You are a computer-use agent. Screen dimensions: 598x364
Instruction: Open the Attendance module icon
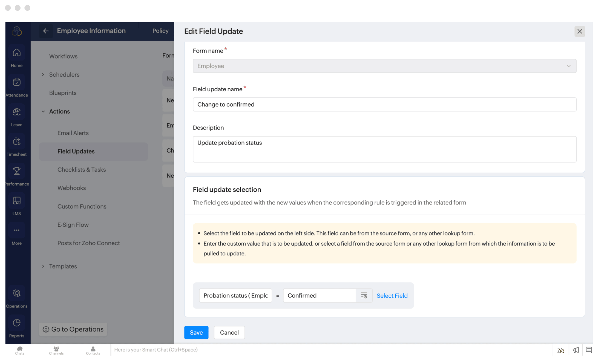(17, 83)
